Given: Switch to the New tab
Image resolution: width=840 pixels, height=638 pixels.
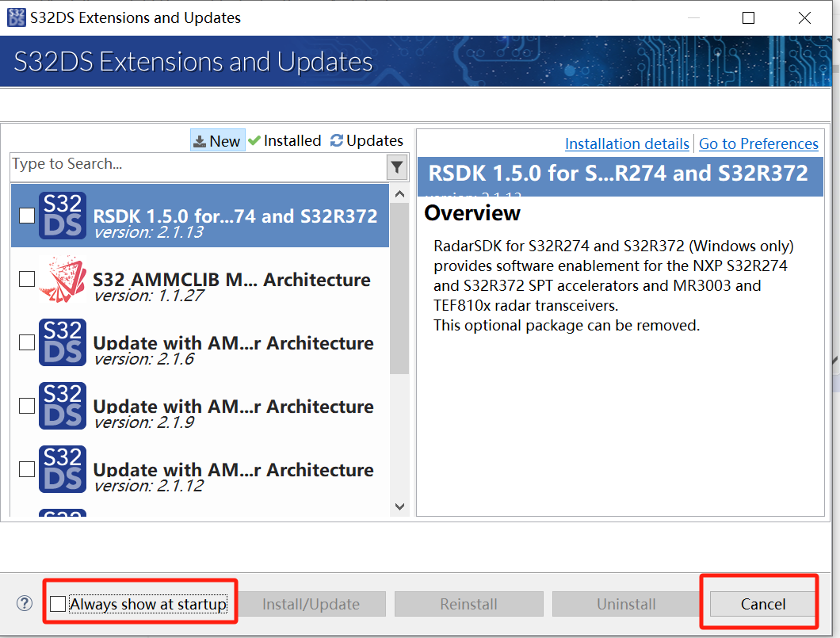Looking at the screenshot, I should coord(217,140).
